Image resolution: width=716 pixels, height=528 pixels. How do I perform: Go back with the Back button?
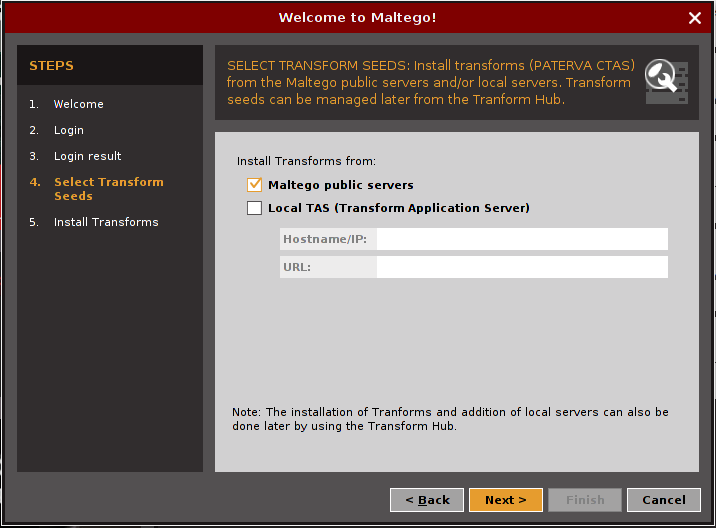coord(427,500)
